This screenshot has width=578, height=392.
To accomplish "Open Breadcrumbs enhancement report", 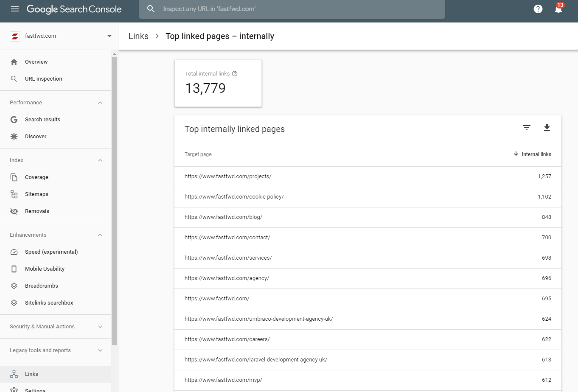I will (x=55, y=286).
